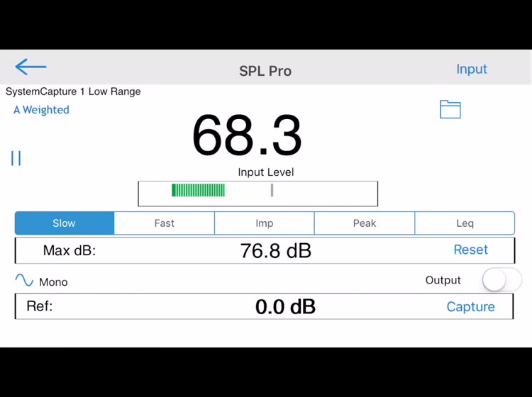Viewport: 532px width, 397px height.
Task: Open the saved files folder icon
Action: [x=450, y=109]
